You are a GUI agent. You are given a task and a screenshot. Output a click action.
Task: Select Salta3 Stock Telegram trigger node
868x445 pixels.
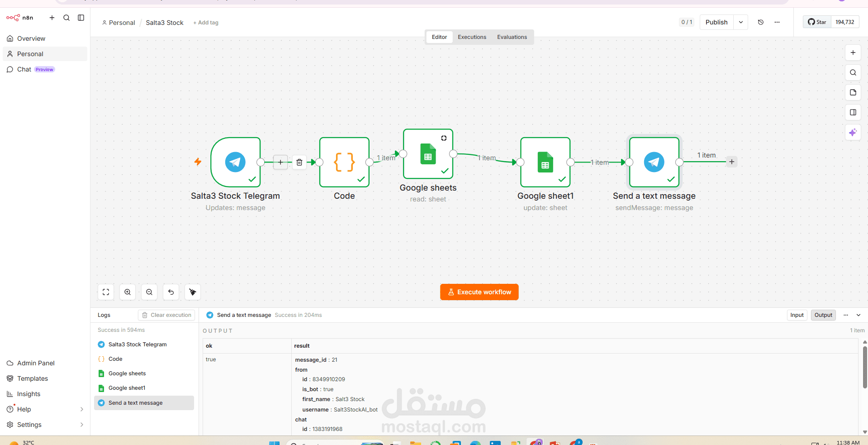pos(236,162)
